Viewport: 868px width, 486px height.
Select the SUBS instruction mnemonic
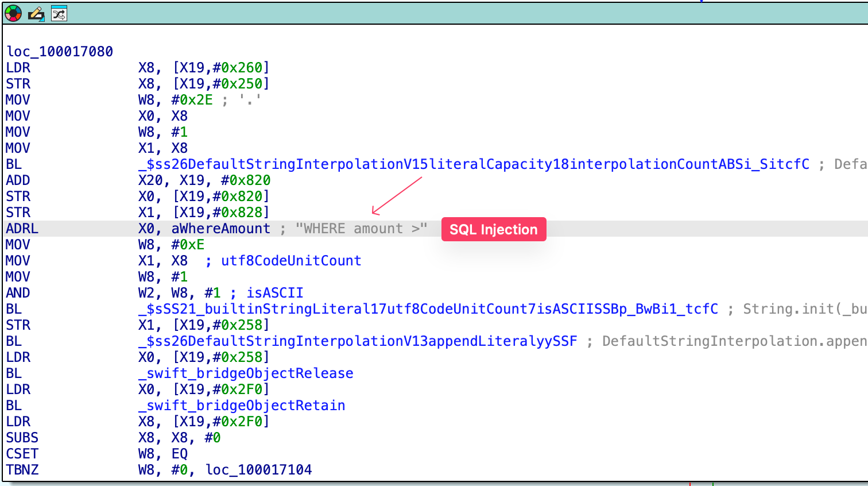click(22, 438)
